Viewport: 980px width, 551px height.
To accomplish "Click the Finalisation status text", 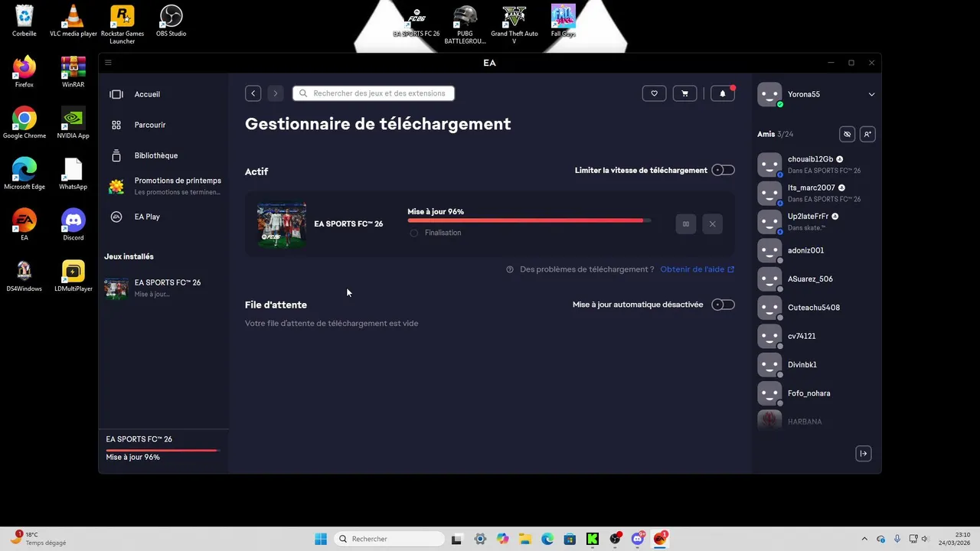I will 443,233.
